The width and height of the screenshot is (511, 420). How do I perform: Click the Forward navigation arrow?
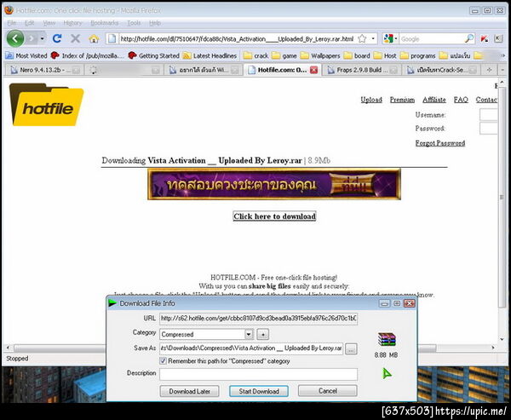[x=32, y=39]
